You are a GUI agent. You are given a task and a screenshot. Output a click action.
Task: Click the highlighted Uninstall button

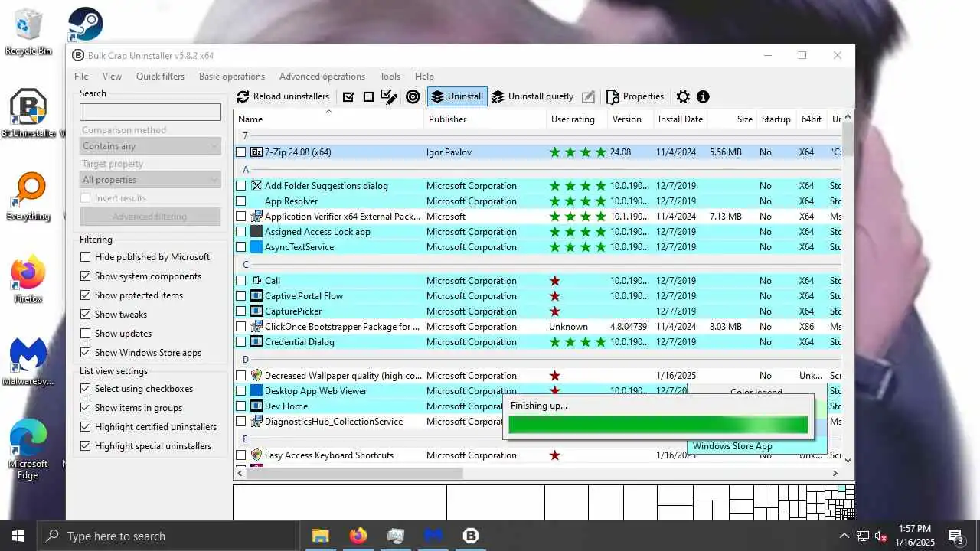pyautogui.click(x=457, y=96)
